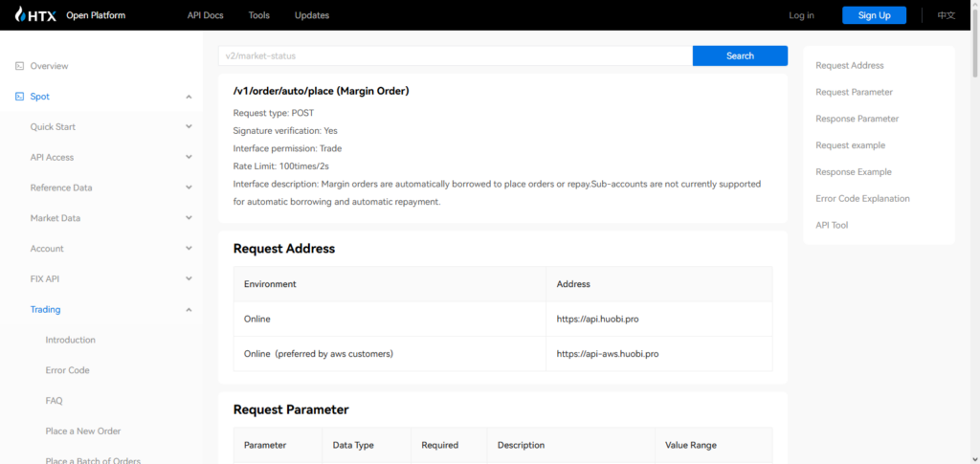Expand the Reference Data chevron
This screenshot has width=980, height=464.
pyautogui.click(x=189, y=188)
